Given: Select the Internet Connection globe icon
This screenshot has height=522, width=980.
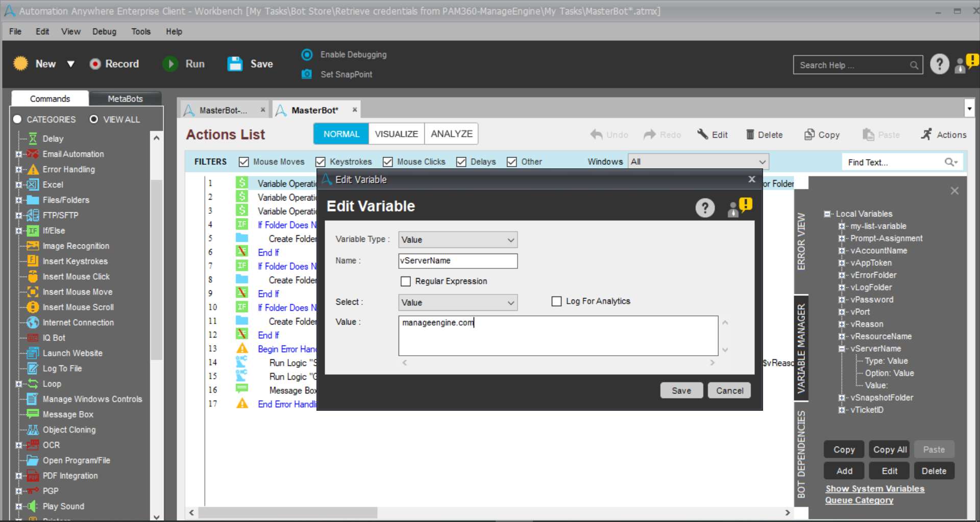Looking at the screenshot, I should click(x=33, y=322).
